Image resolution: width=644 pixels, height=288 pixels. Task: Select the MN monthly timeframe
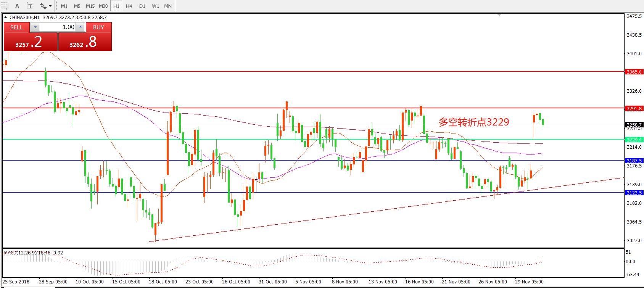[168, 6]
